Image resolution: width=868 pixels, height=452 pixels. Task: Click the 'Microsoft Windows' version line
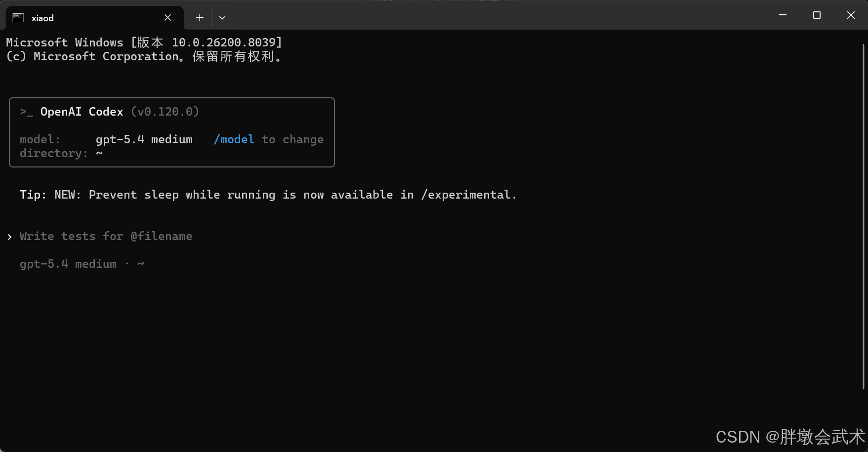144,42
